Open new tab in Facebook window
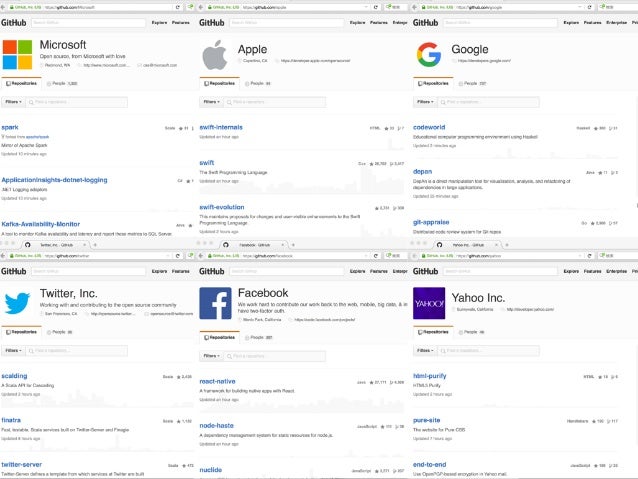The image size is (638, 479). click(293, 245)
